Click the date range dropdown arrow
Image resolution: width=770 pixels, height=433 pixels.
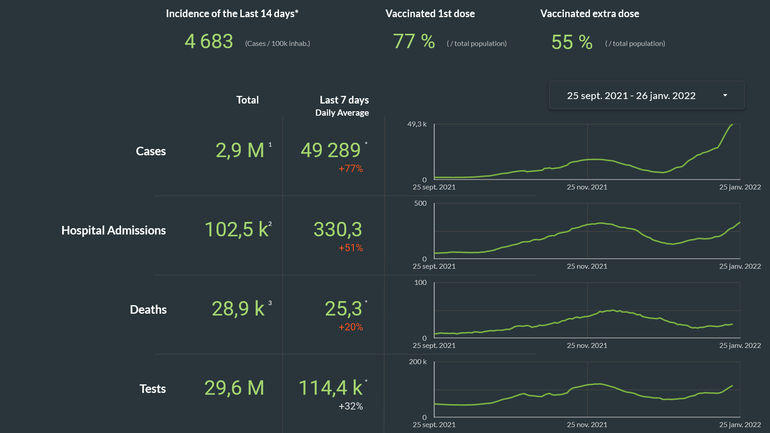pyautogui.click(x=724, y=96)
